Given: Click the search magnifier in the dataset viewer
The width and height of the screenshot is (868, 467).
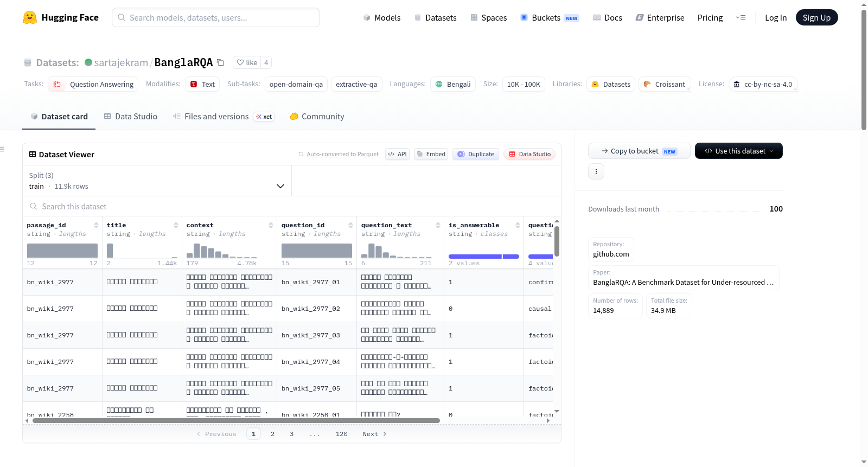Looking at the screenshot, I should [34, 206].
